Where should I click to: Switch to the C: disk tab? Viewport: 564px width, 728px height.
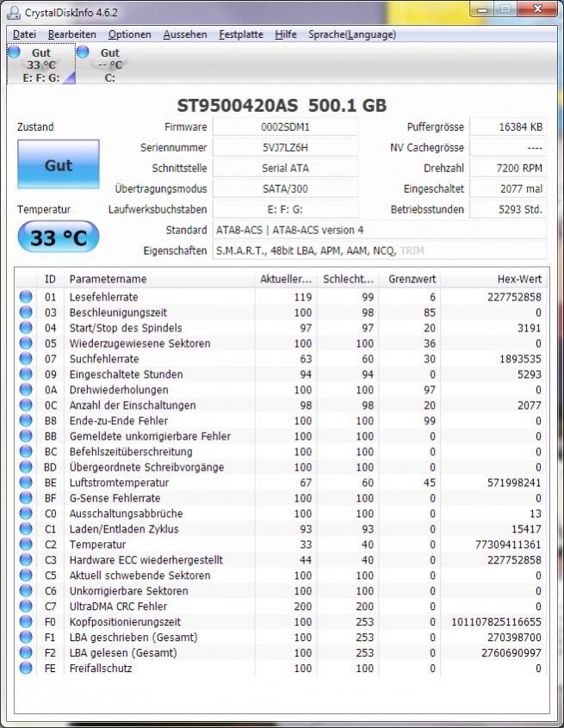(x=109, y=64)
